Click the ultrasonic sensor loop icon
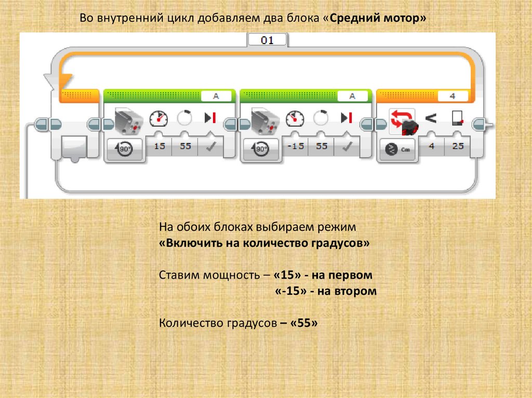 coord(402,121)
